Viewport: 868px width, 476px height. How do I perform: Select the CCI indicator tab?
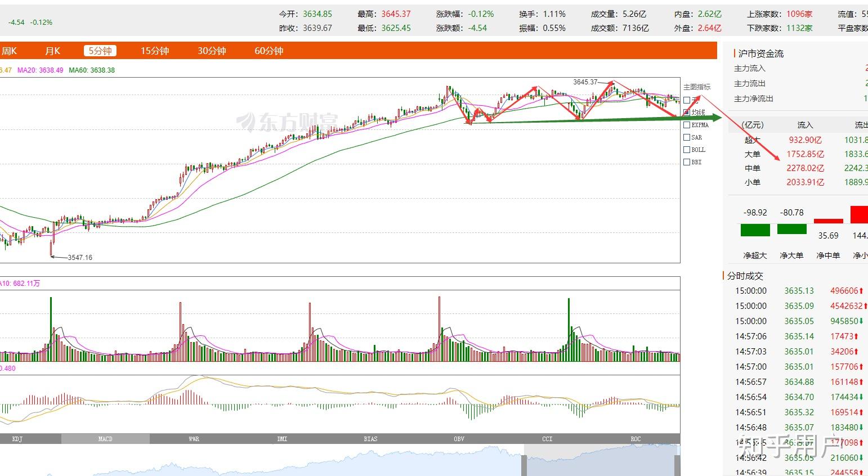547,439
